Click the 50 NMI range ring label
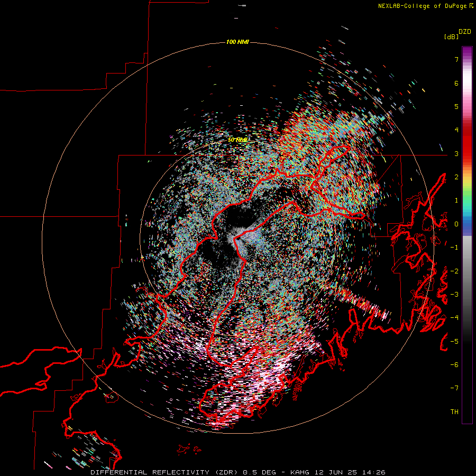 [237, 140]
